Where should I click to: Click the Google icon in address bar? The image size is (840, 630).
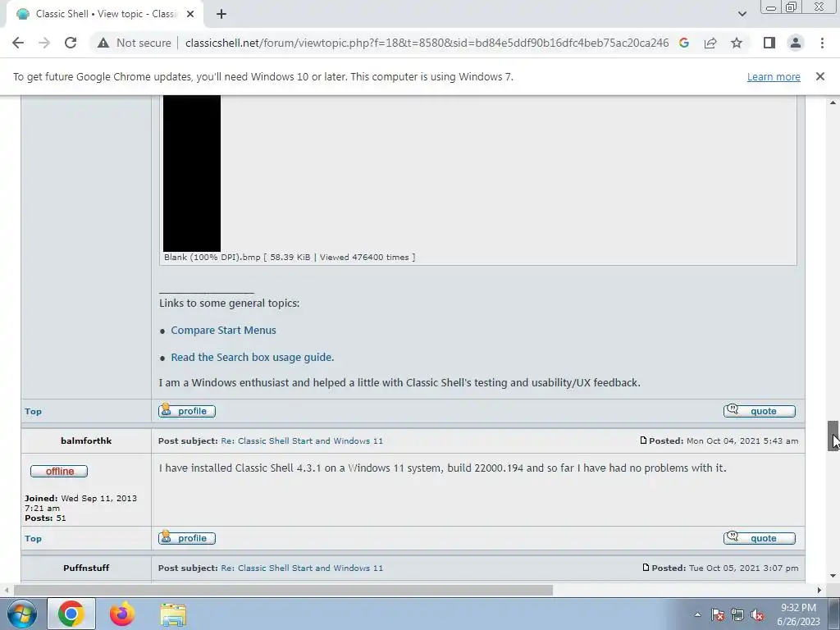click(684, 43)
